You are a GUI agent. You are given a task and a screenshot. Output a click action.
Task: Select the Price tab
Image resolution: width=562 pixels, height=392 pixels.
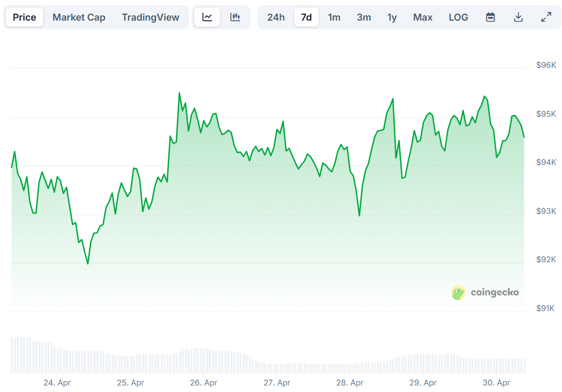click(24, 17)
